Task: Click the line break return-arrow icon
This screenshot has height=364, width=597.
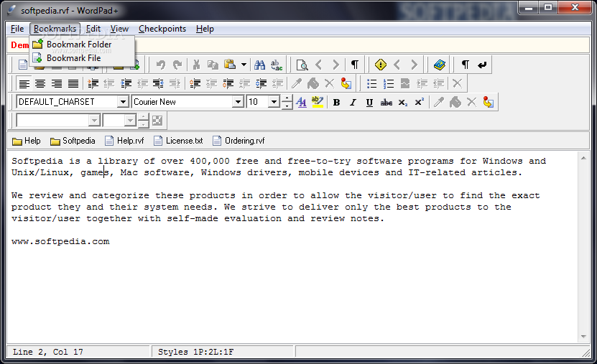Action: point(482,65)
